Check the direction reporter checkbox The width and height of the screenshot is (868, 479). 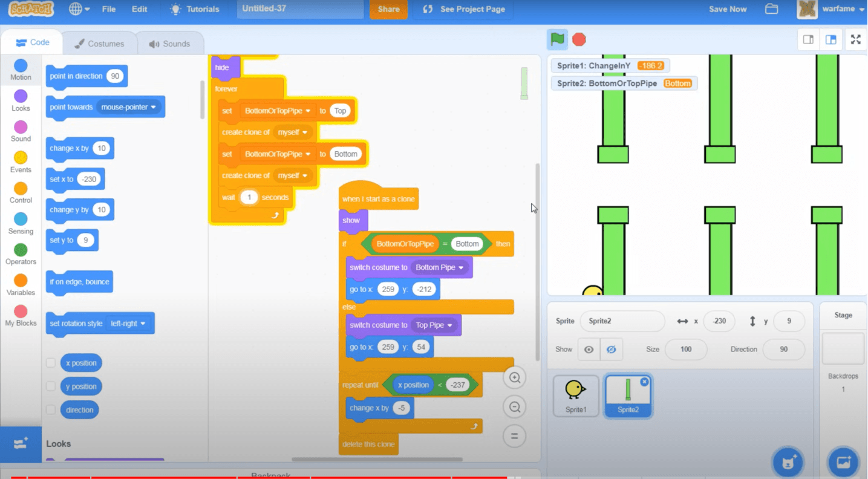coord(51,410)
